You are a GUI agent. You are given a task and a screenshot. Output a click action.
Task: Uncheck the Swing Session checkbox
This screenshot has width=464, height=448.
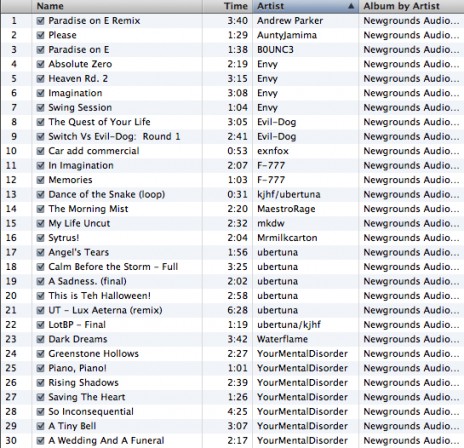[40, 108]
